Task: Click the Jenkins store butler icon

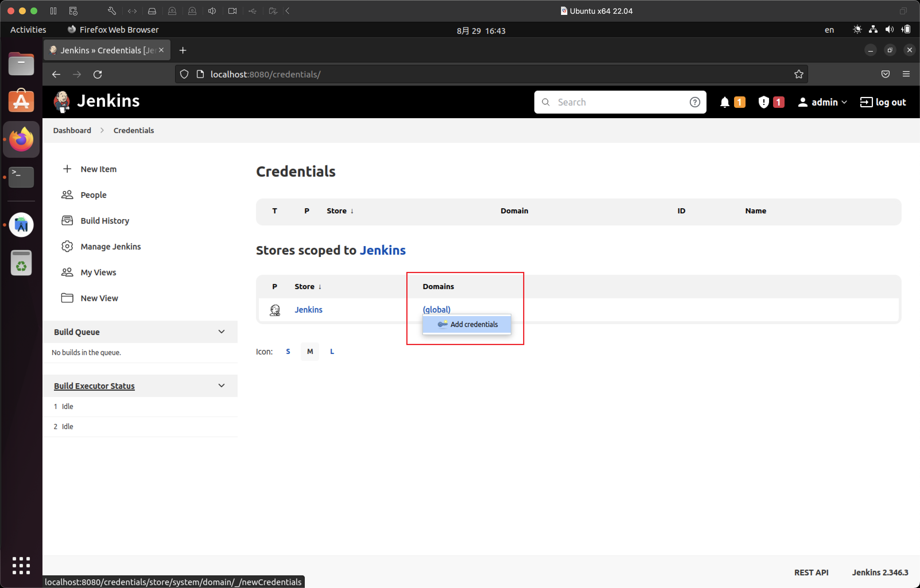Action: point(275,310)
